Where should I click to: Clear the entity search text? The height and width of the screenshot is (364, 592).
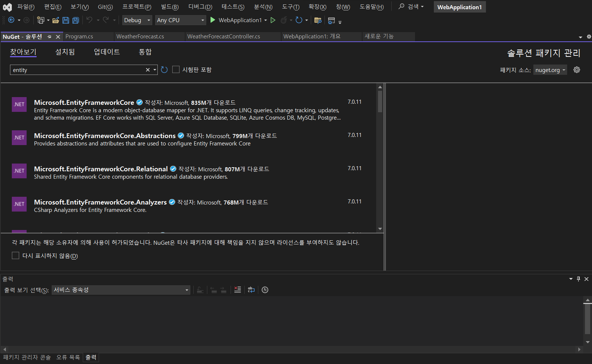tap(148, 70)
